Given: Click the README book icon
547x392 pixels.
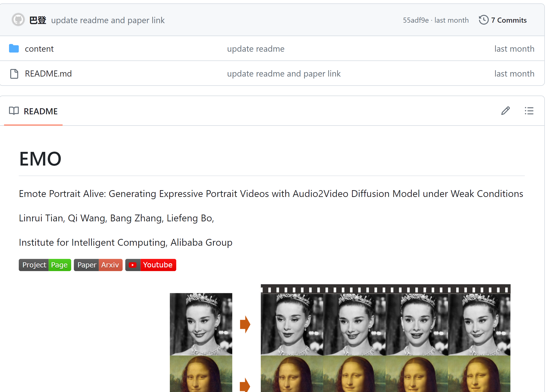Looking at the screenshot, I should (14, 111).
